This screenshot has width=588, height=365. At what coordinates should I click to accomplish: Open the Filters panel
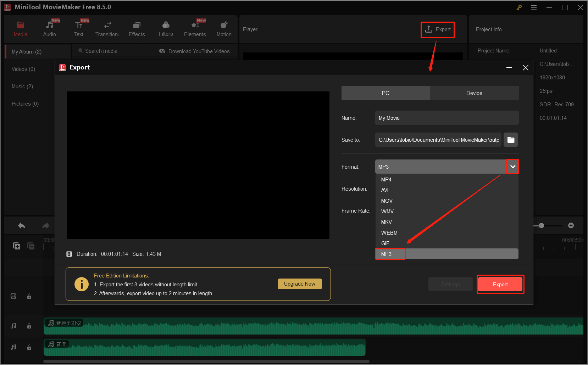pos(166,28)
